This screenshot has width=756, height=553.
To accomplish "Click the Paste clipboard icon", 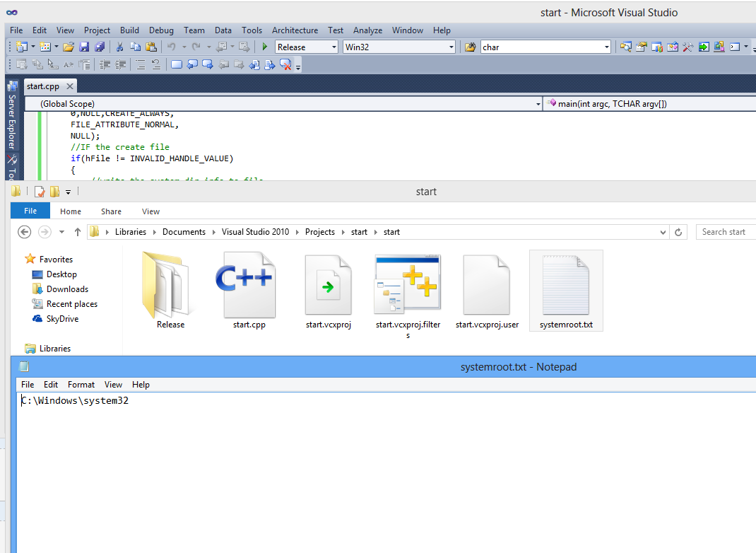I will point(151,47).
